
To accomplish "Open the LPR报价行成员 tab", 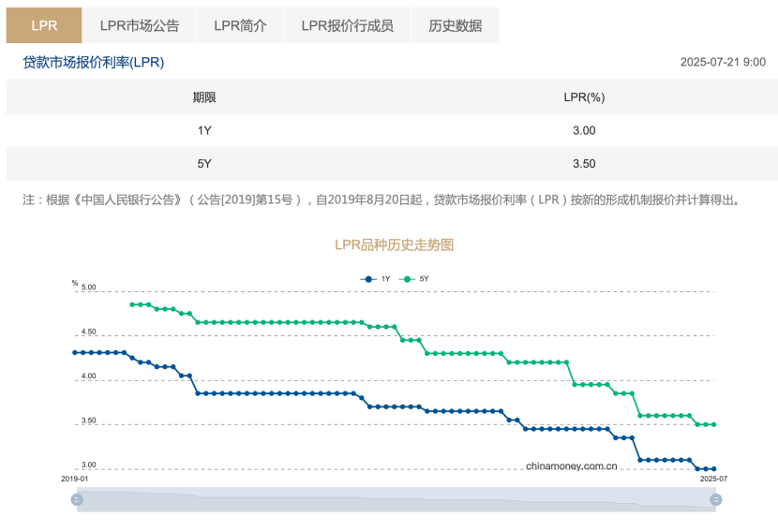I will click(348, 25).
